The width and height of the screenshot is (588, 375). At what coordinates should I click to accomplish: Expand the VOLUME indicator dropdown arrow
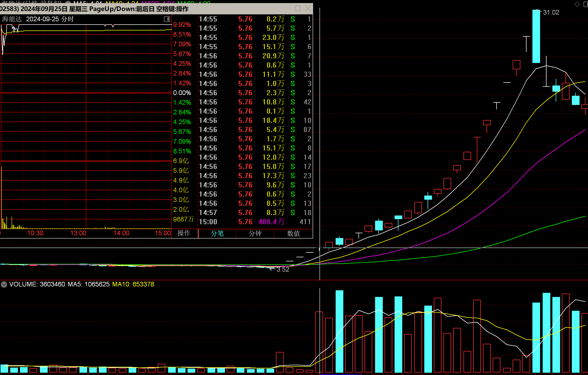(x=4, y=284)
